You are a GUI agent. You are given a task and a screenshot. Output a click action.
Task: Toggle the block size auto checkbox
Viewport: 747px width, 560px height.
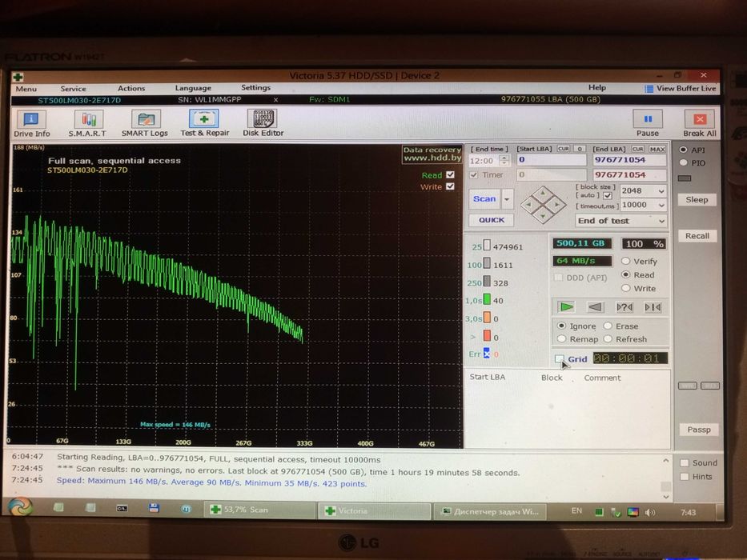coord(608,195)
